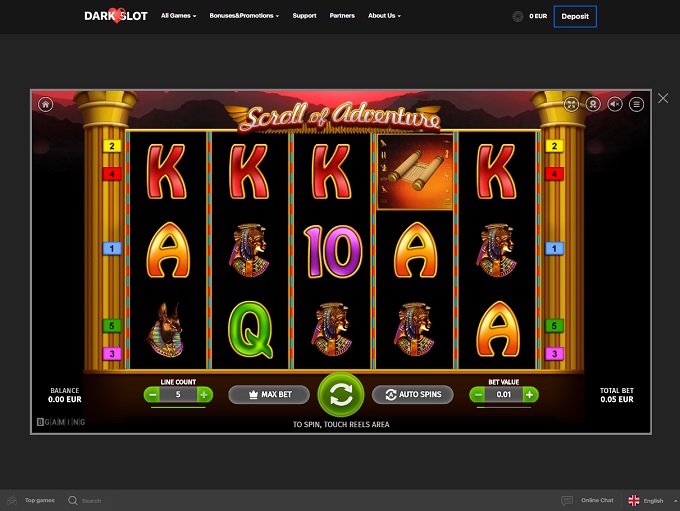The height and width of the screenshot is (511, 680).
Task: Toggle the game sound mute icon
Action: pyautogui.click(x=615, y=104)
